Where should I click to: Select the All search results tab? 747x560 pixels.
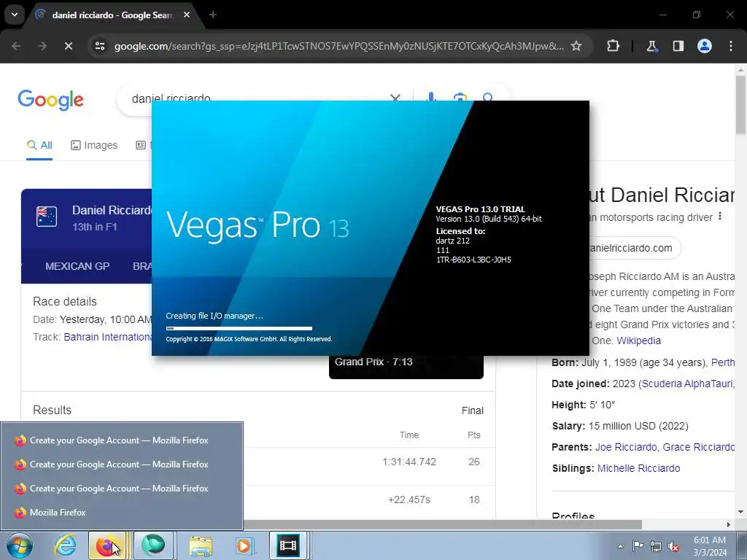click(39, 145)
